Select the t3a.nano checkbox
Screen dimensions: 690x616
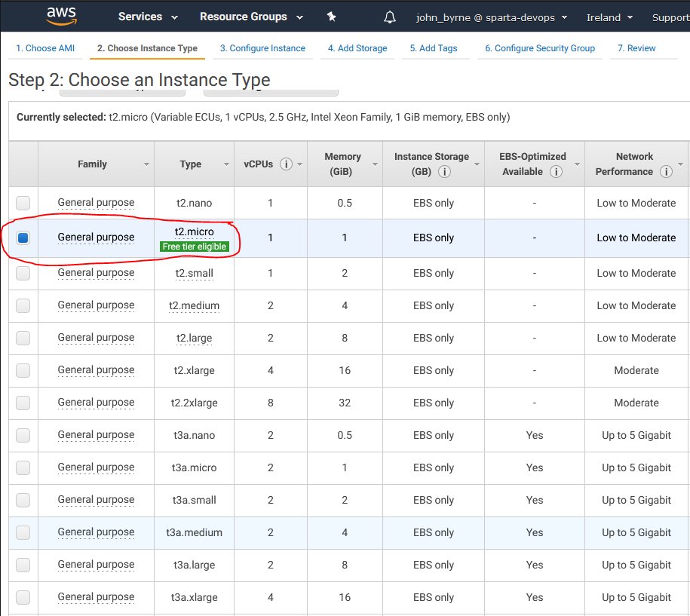pyautogui.click(x=23, y=435)
